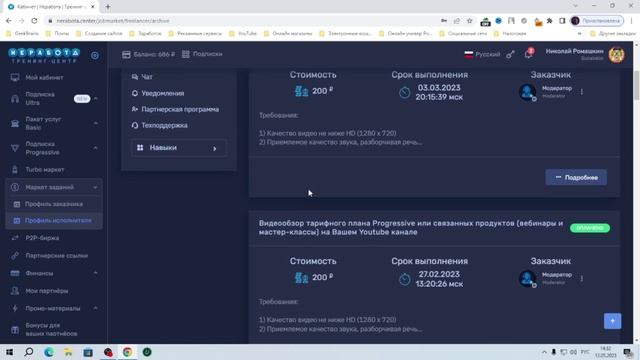Image resolution: width=640 pixels, height=360 pixels.
Task: Open Turbo маркет section
Action: (44, 169)
